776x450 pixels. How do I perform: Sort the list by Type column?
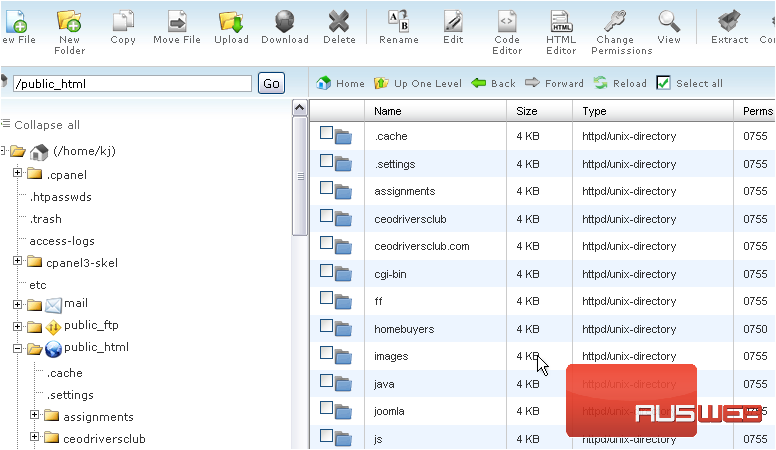pos(594,111)
